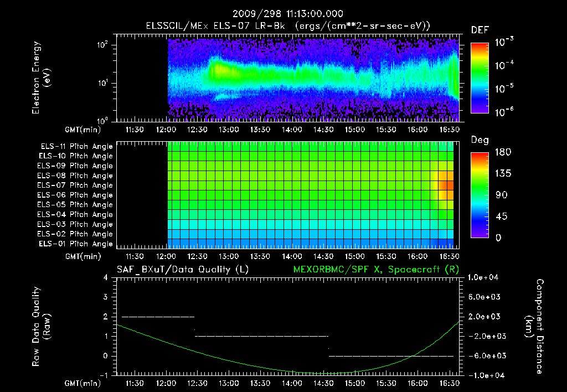The image size is (567, 392).
Task: Select the 10^-4 value on DEF scale
Action: (504, 65)
